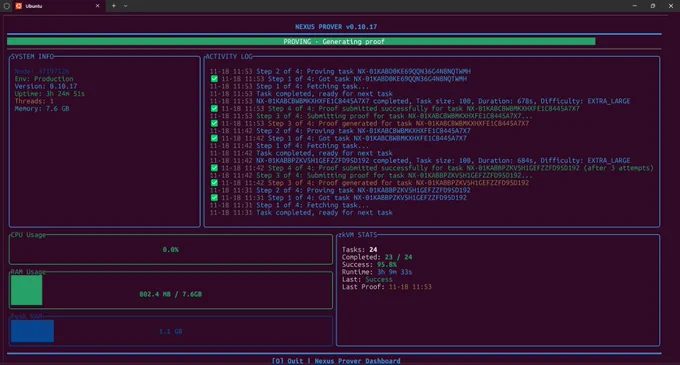The height and width of the screenshot is (365, 680).
Task: Select the Threads: 1 line
Action: (x=34, y=101)
